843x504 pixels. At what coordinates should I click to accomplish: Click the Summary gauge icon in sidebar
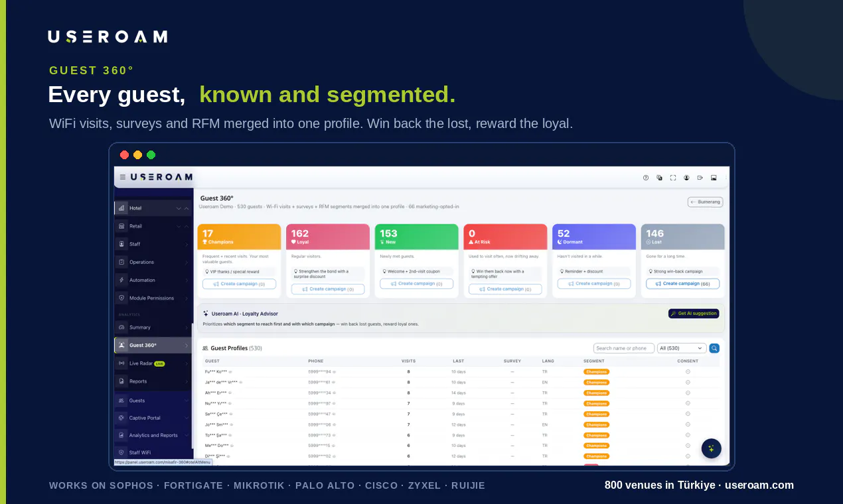click(121, 328)
